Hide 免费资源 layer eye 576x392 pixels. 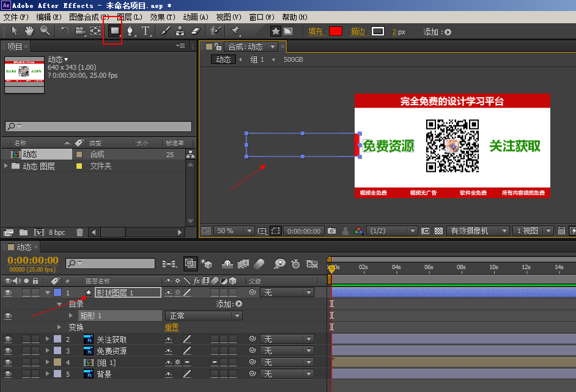pyautogui.click(x=8, y=350)
